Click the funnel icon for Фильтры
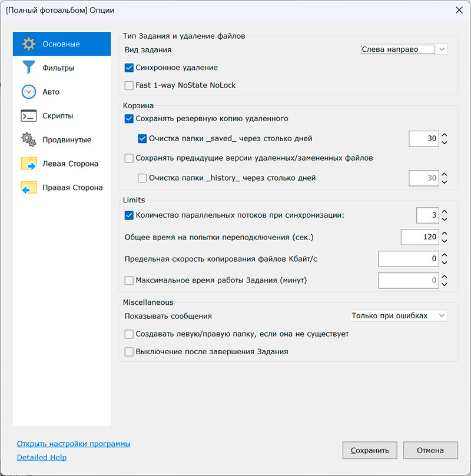The width and height of the screenshot is (471, 476). click(x=29, y=68)
